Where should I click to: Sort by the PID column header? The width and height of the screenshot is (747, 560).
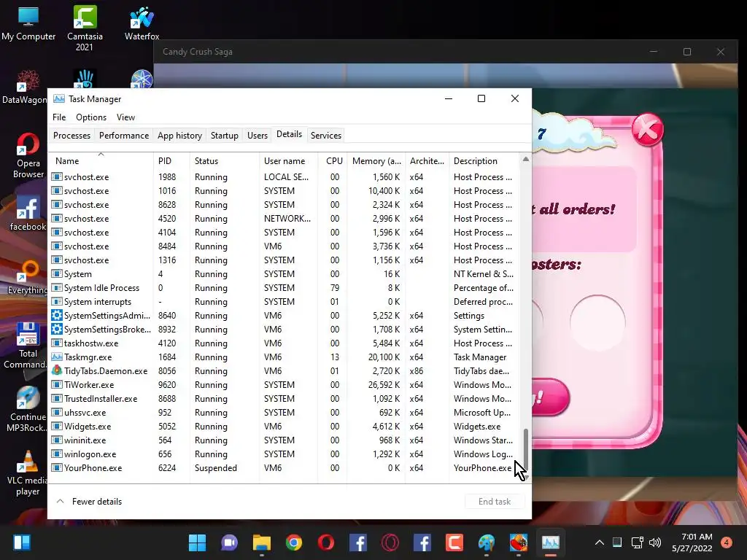[171, 161]
